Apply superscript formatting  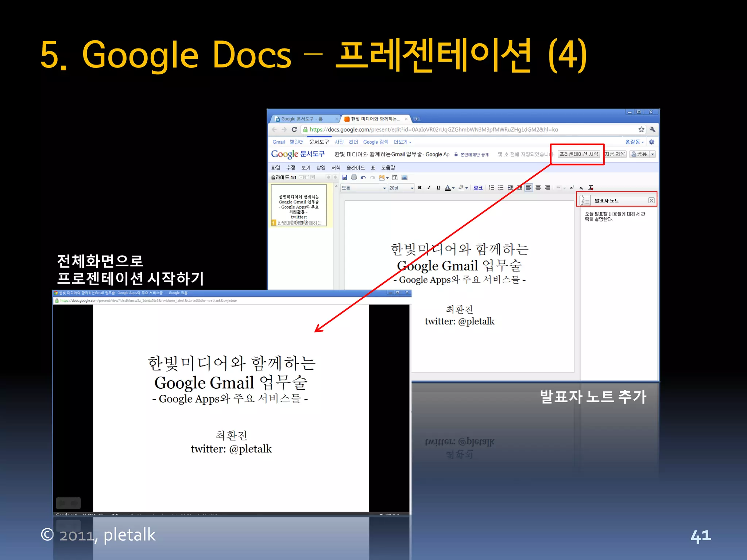point(572,188)
